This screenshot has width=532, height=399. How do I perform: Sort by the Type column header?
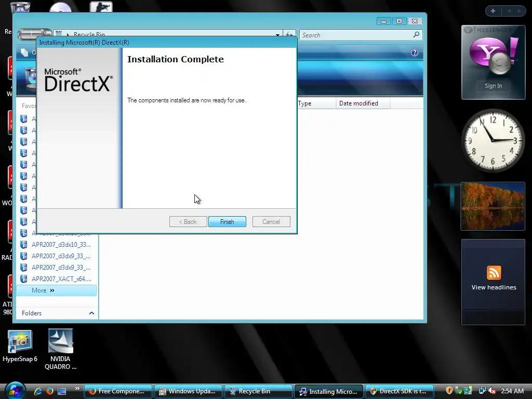click(316, 103)
